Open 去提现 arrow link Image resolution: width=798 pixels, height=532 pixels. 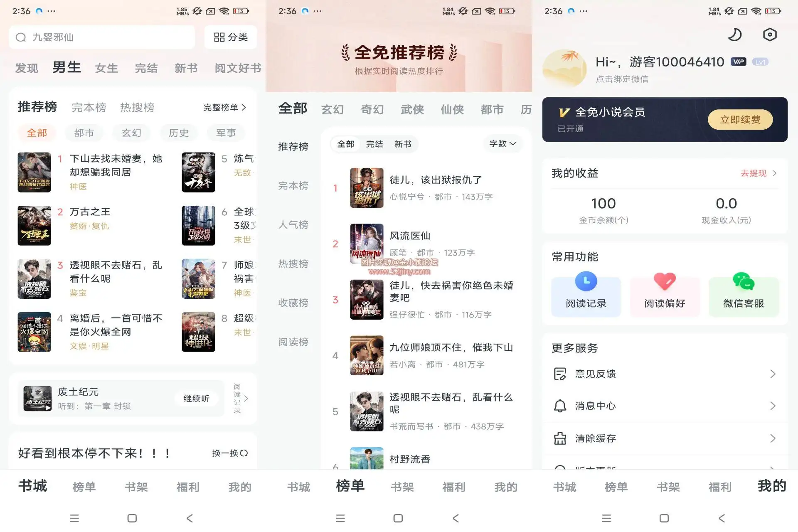point(759,173)
